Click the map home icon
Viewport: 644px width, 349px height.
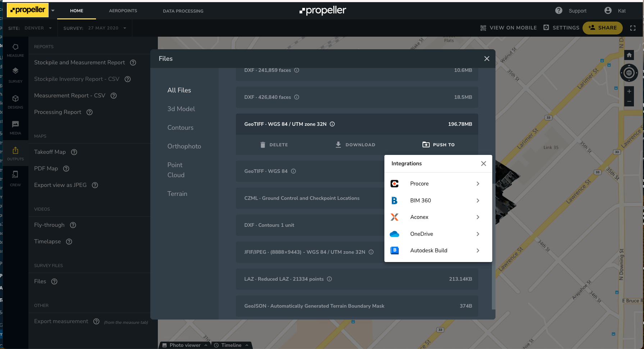click(x=629, y=55)
